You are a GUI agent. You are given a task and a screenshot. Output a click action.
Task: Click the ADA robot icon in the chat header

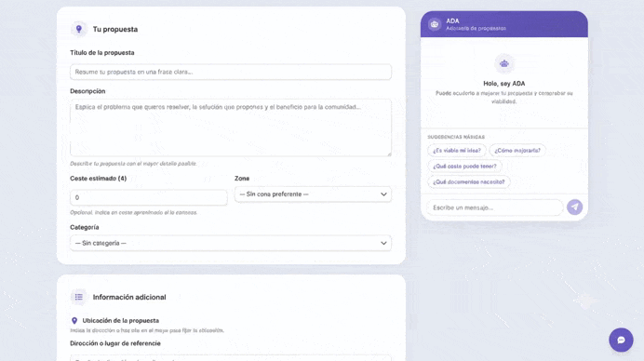click(x=434, y=24)
